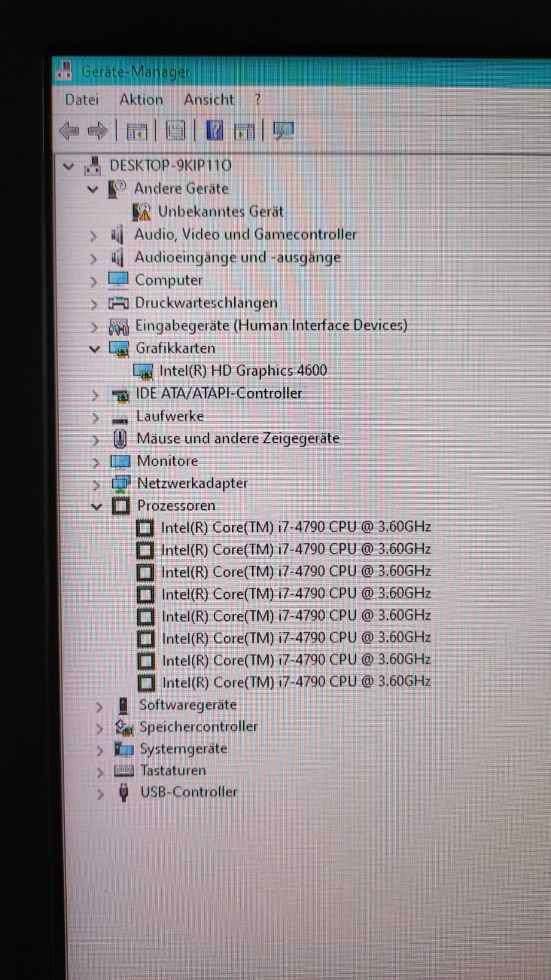The width and height of the screenshot is (551, 980).
Task: Open the ? help menu
Action: pyautogui.click(x=257, y=99)
